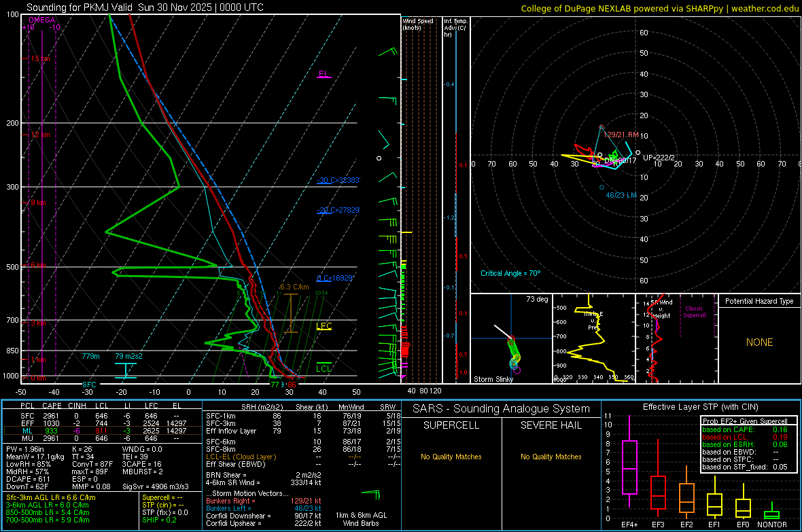Click the 'based on CAPE:' probability row
The image size is (802, 532).
(745, 429)
